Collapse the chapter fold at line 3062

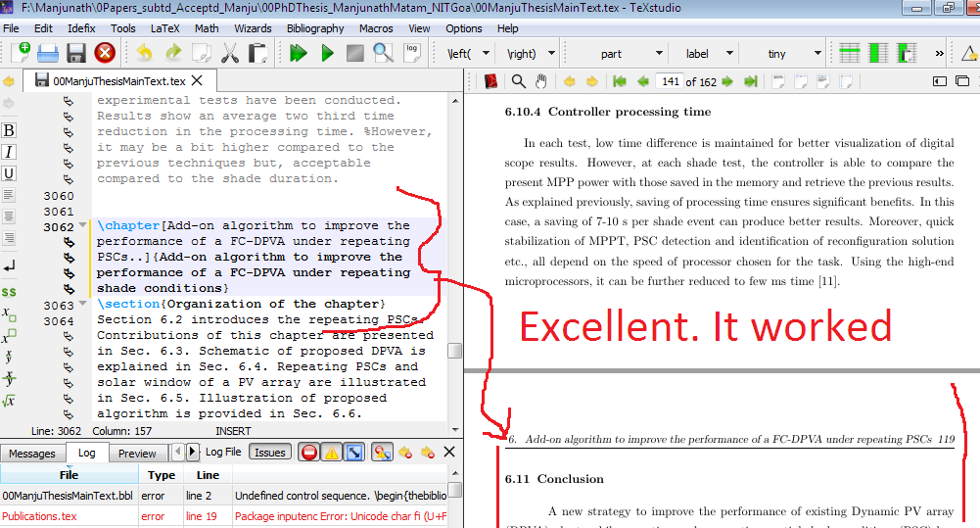point(83,225)
